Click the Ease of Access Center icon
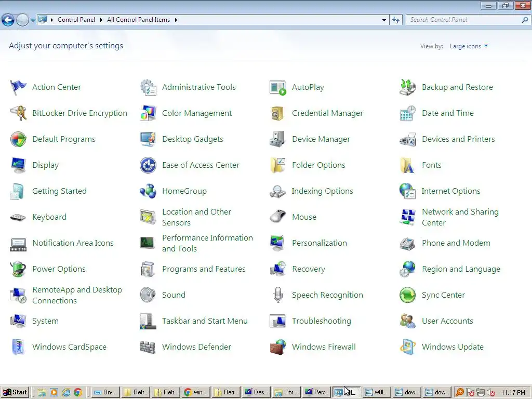This screenshot has width=532, height=399. 148,165
